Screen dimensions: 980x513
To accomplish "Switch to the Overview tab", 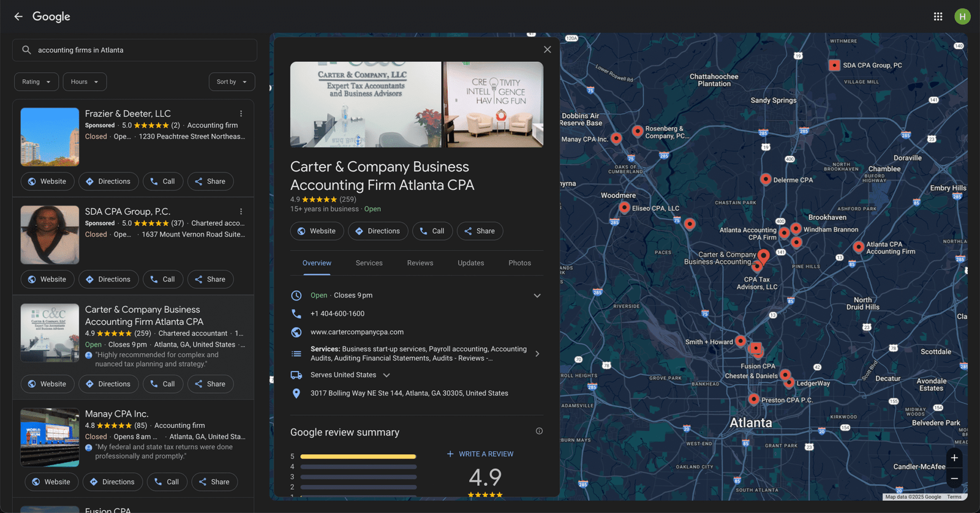I will point(317,263).
